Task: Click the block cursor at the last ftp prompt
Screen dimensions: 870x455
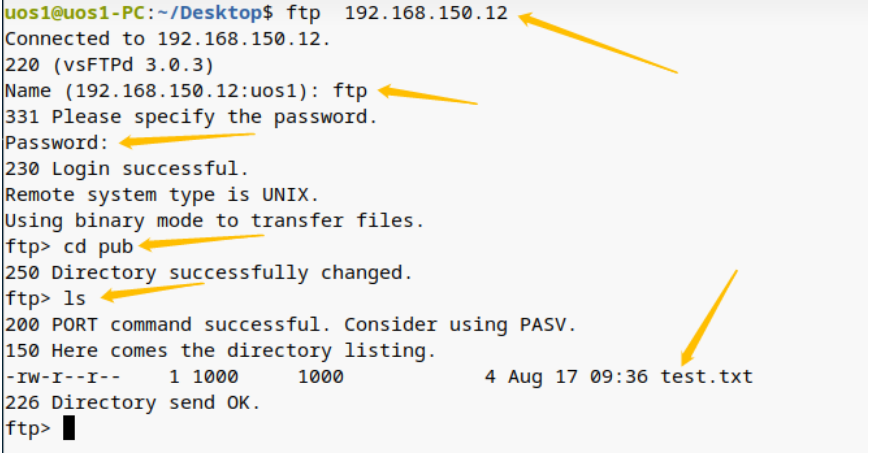Action: (69, 429)
